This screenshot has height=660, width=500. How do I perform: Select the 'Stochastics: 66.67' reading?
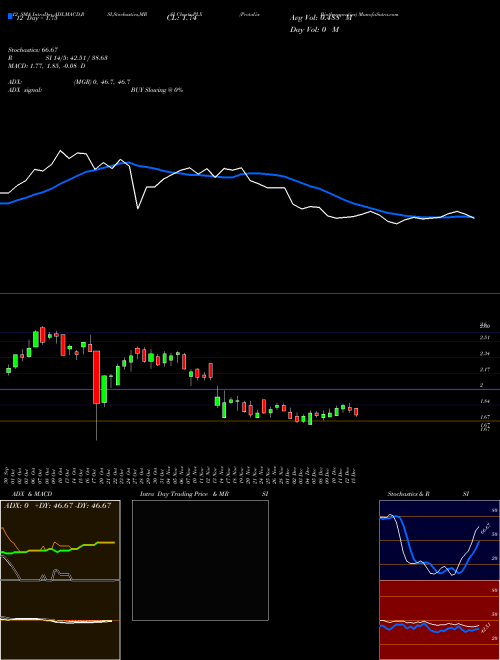click(x=32, y=50)
